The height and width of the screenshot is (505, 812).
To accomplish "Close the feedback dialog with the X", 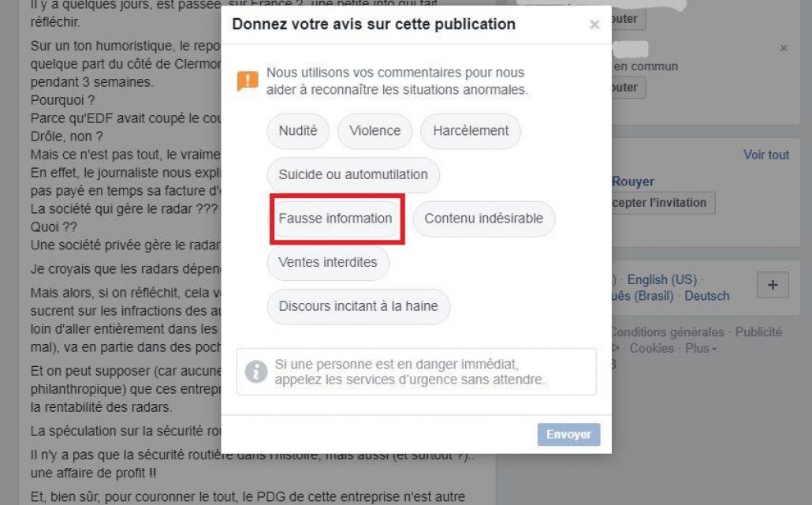I will (594, 24).
